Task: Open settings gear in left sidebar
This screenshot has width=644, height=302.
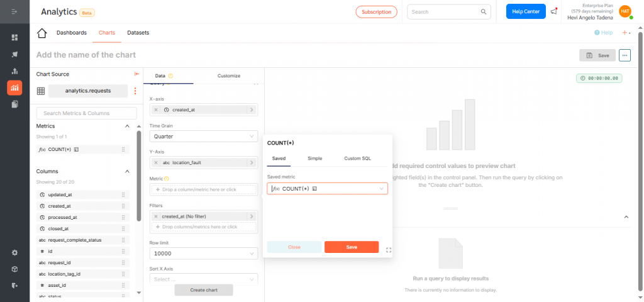Action: coord(14,253)
